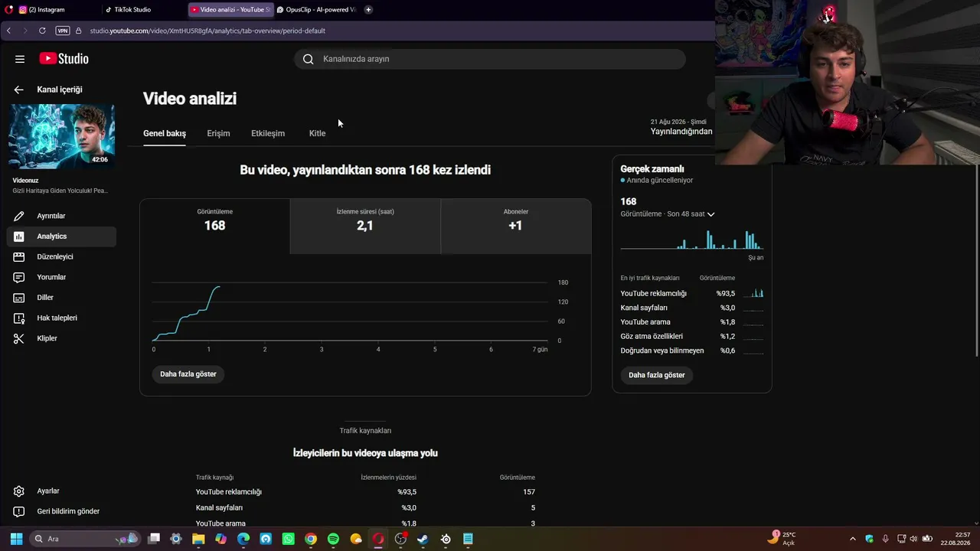Click Kanal sayfaları in the Trafik kaynağı table

click(219, 508)
